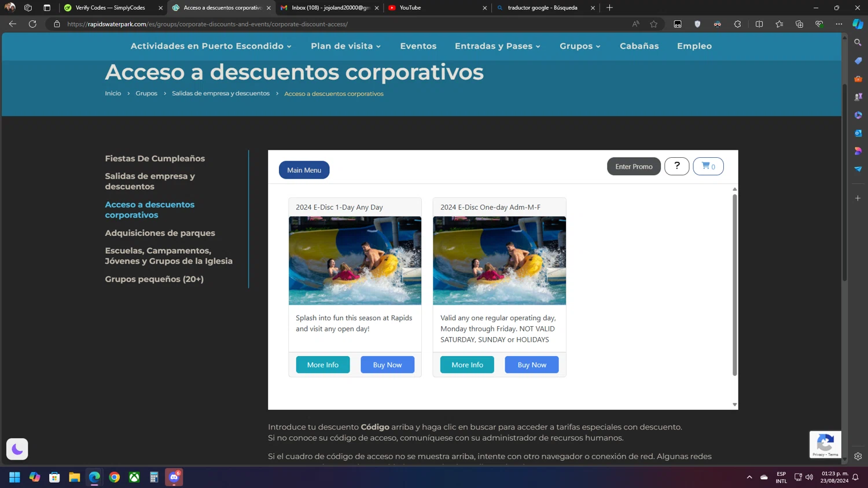868x488 pixels.
Task: Open new tab with plus button
Action: 609,8
